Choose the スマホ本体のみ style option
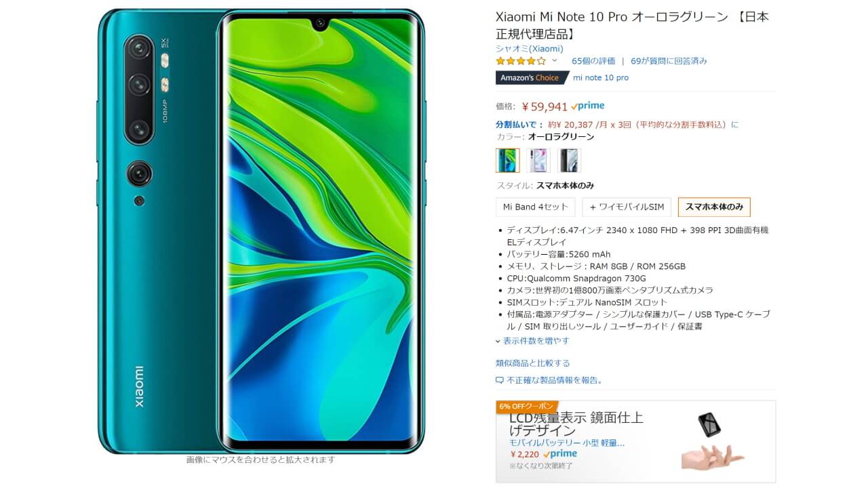This screenshot has width=868, height=488. (x=714, y=207)
